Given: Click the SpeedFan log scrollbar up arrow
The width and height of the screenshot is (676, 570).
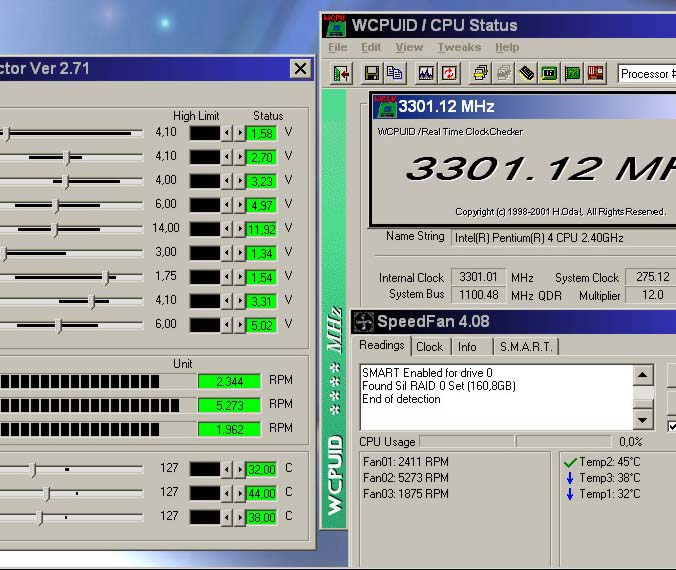Looking at the screenshot, I should point(642,375).
